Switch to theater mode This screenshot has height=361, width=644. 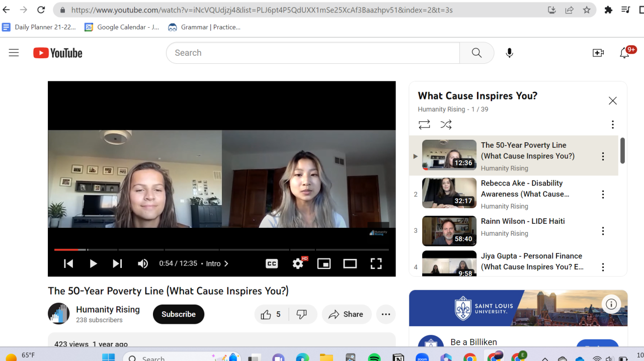(x=350, y=263)
